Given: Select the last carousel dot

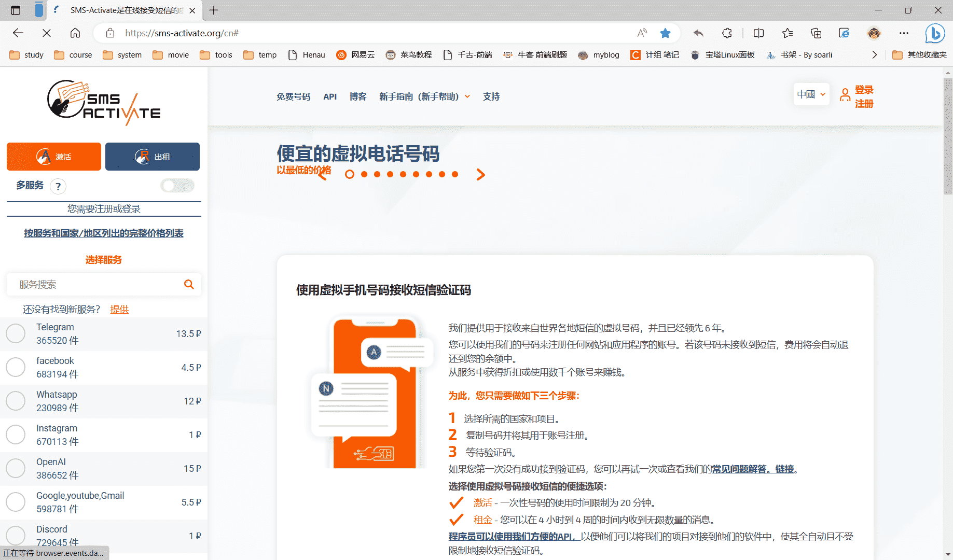Looking at the screenshot, I should click(x=455, y=174).
